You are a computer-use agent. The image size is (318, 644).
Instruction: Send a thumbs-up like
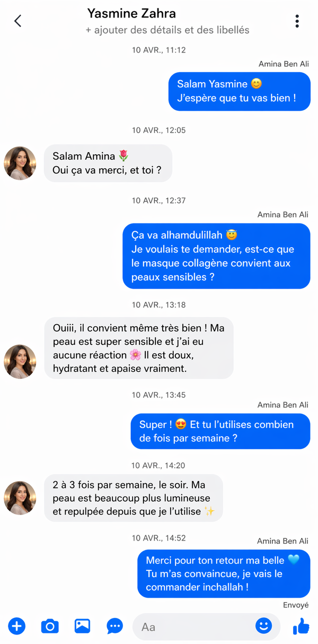pos(301,626)
